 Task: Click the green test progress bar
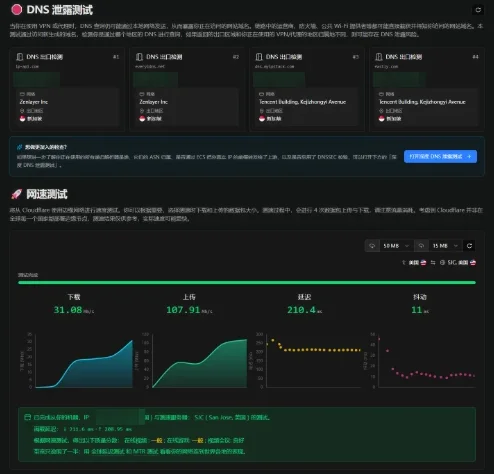[x=247, y=283]
